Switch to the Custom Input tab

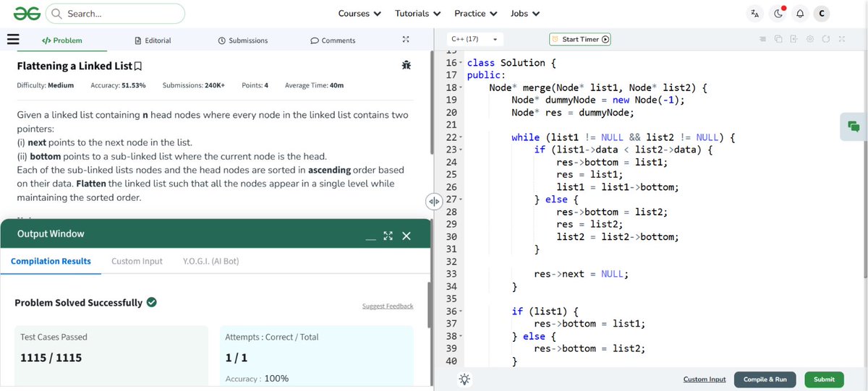pos(137,261)
